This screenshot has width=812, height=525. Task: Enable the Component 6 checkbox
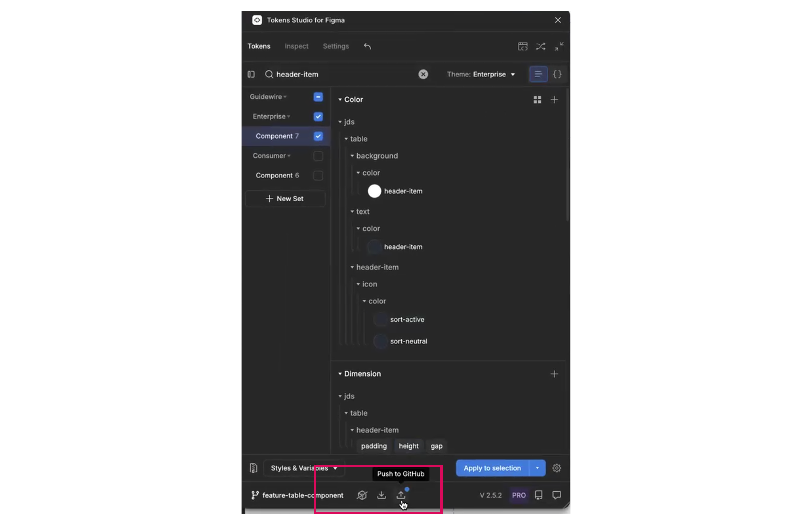point(318,176)
